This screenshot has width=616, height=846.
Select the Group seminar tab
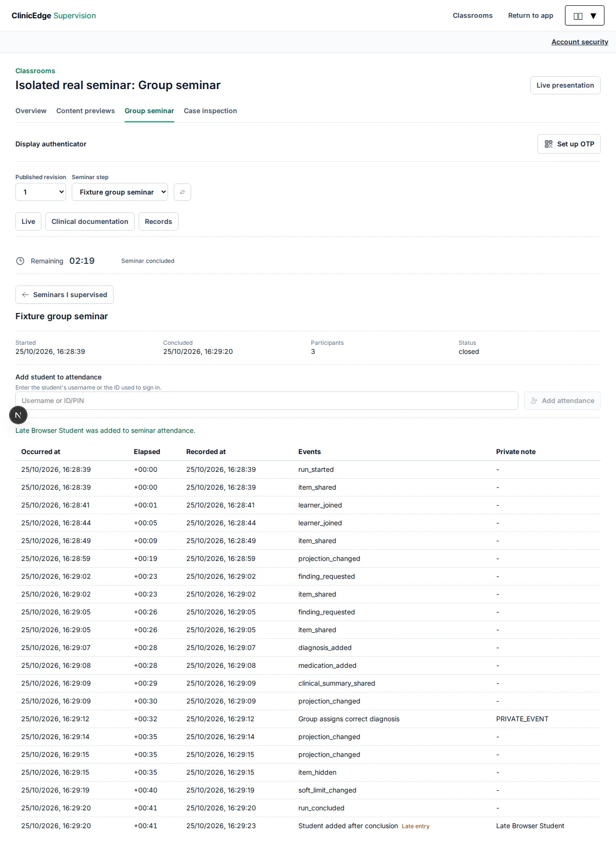tap(149, 111)
